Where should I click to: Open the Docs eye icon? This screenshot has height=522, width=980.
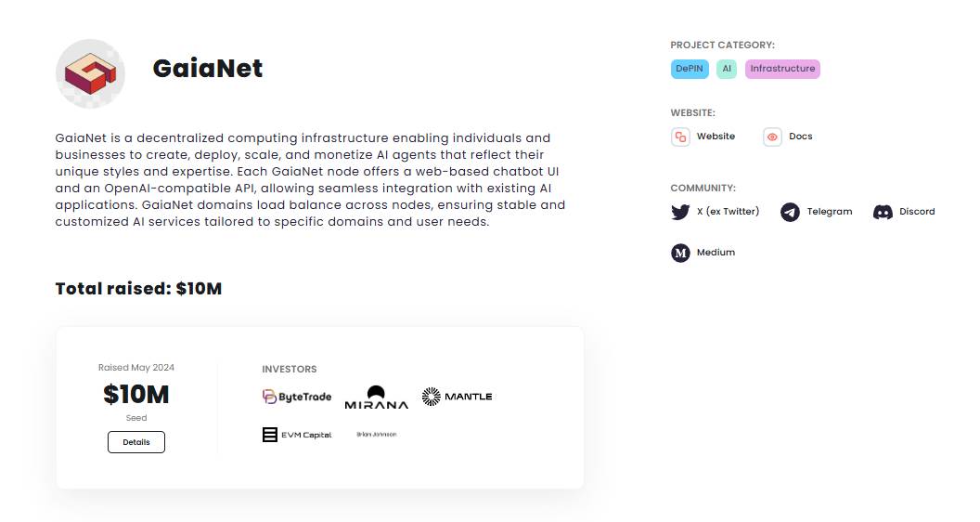[772, 137]
